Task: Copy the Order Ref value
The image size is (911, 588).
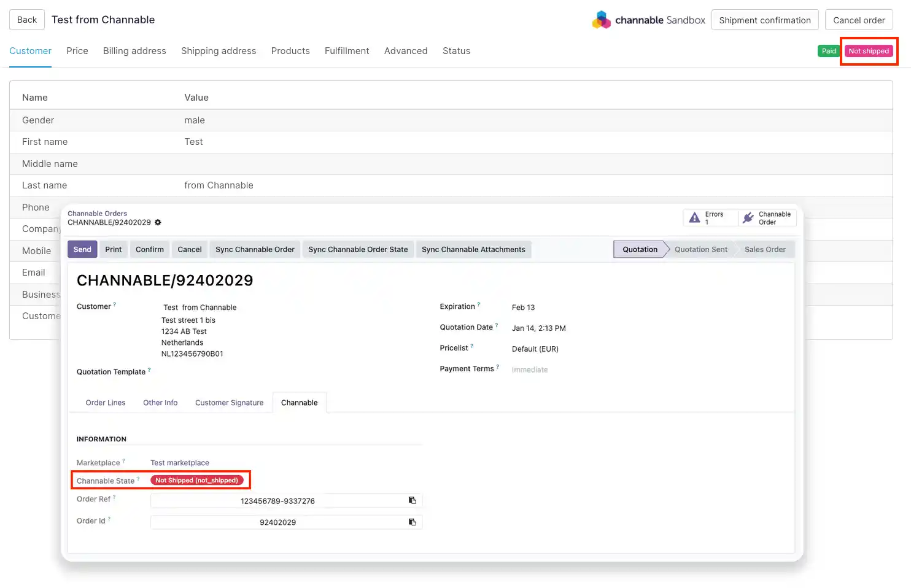Action: click(x=413, y=501)
